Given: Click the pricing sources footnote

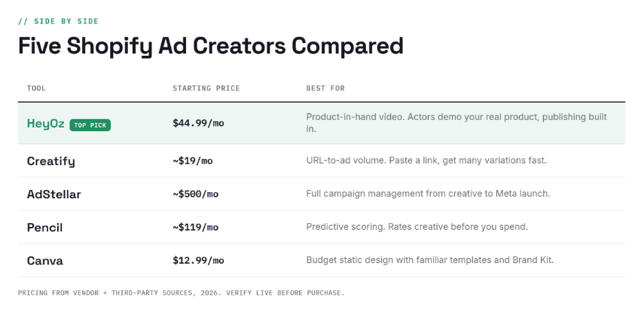Looking at the screenshot, I should 181,293.
